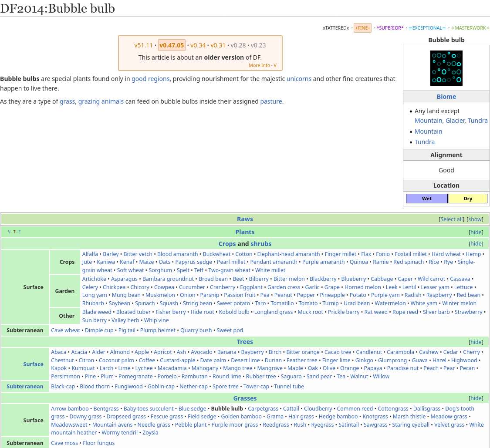Screen dimensions: 490x448
Task: Click the *SUPERIOR* quality label
Action: [x=390, y=28]
